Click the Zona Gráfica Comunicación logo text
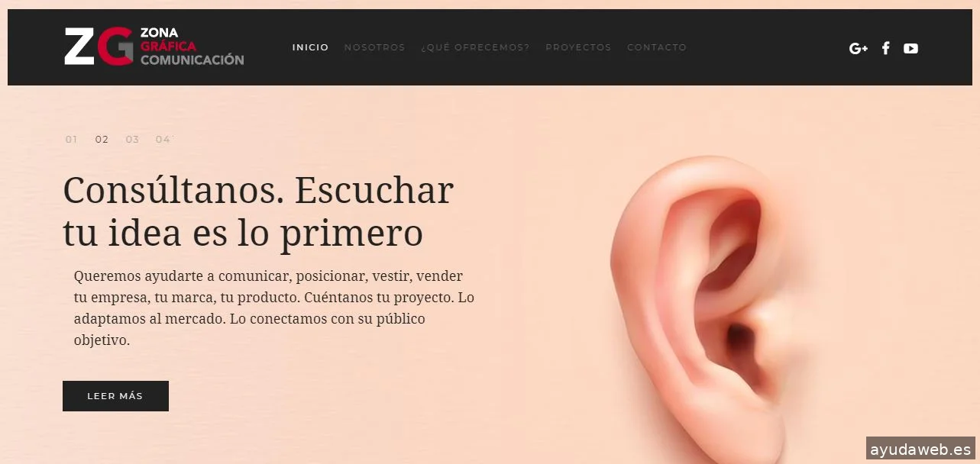Image resolution: width=980 pixels, height=464 pixels. [192, 47]
